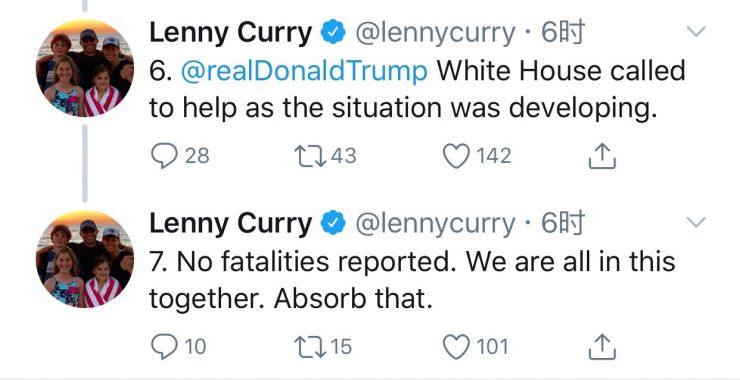
Task: Open @lennycurry handle on tweet 7
Action: [435, 224]
